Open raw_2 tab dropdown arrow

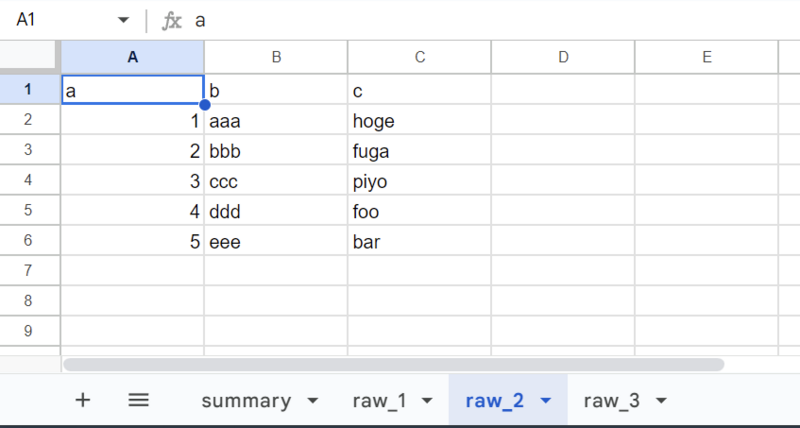[545, 401]
